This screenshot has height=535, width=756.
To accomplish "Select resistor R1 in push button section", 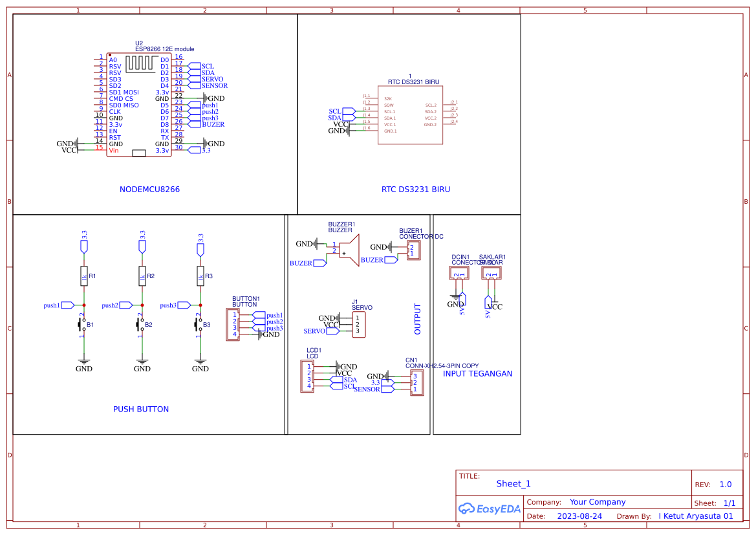I will (x=83, y=276).
